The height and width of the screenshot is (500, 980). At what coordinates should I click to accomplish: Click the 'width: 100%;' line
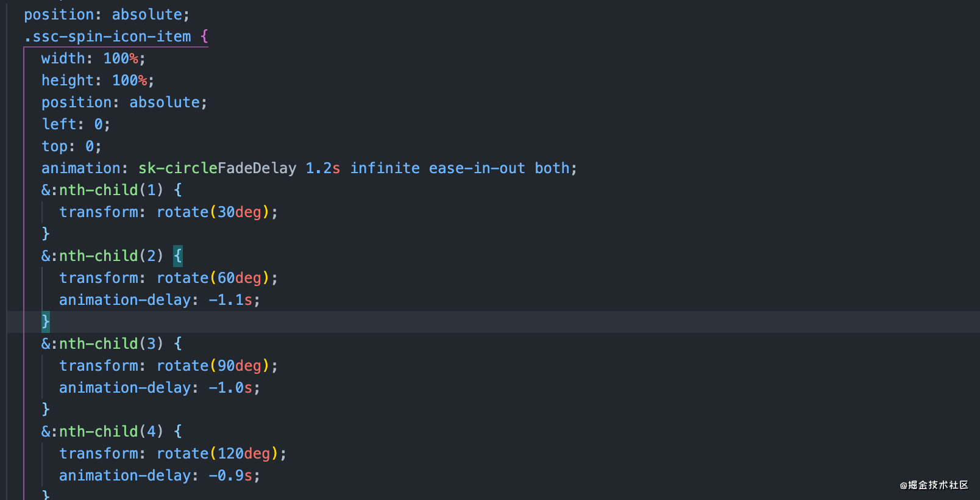(x=93, y=59)
